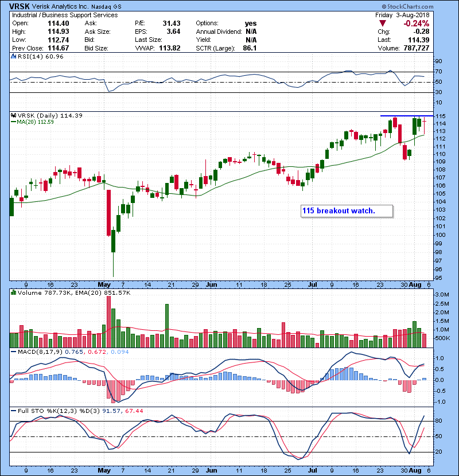The height and width of the screenshot is (476, 459).
Task: Click the red down-triangle next to -0.24%
Action: [x=383, y=24]
